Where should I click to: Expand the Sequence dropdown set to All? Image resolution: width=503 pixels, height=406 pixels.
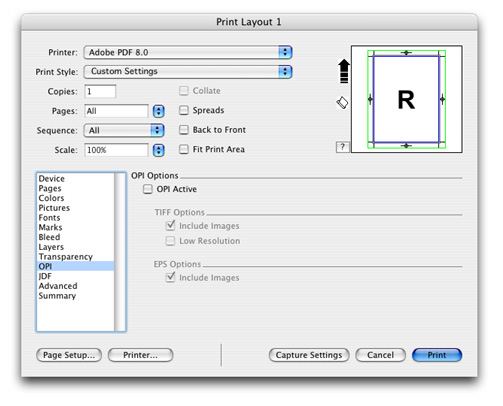(124, 130)
